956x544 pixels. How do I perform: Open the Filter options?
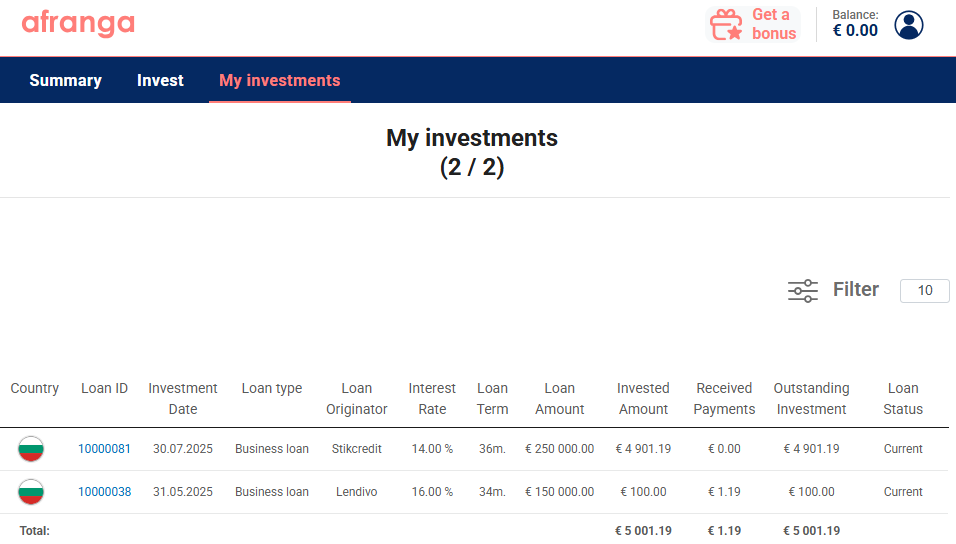(855, 289)
